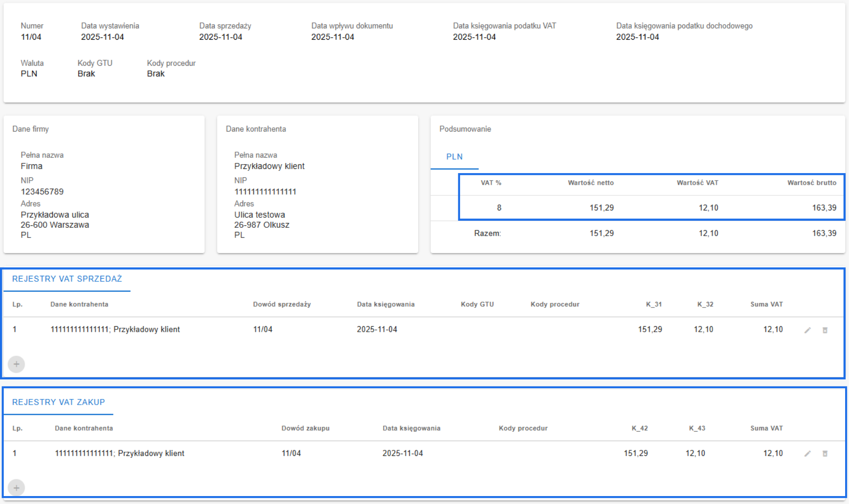Screen dimensions: 854x504
Task: Add new entry to sales VAT register
Action: pos(16,364)
